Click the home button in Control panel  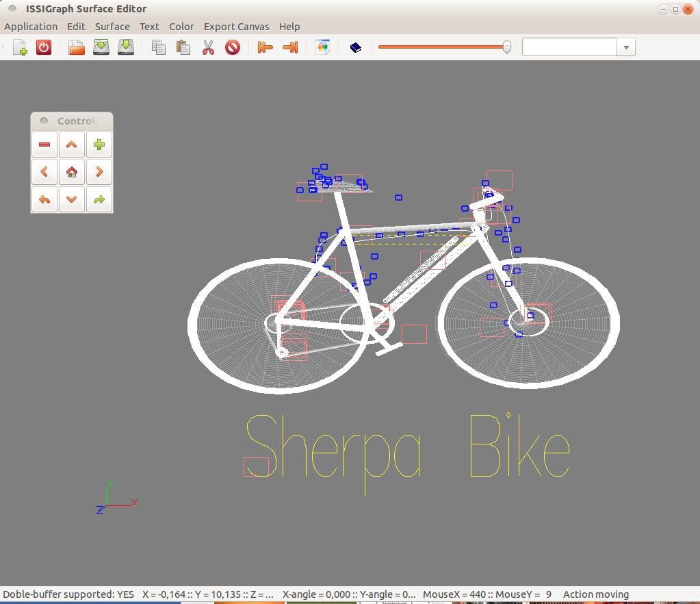pyautogui.click(x=71, y=172)
